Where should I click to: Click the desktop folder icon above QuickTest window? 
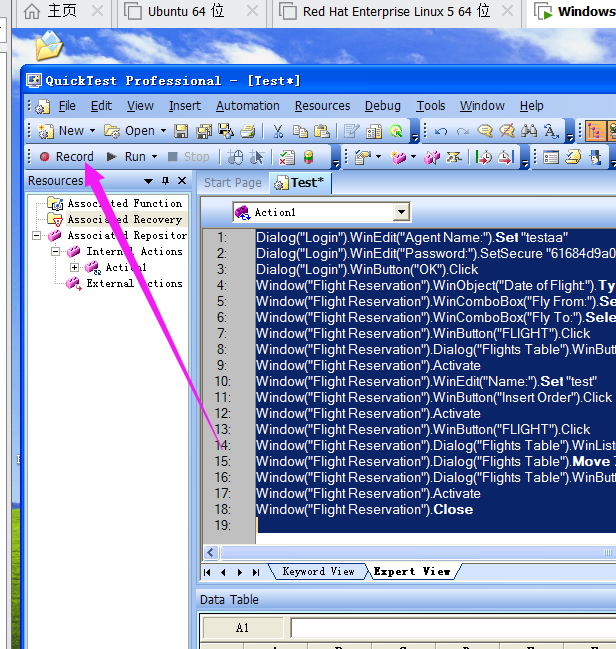[x=49, y=45]
